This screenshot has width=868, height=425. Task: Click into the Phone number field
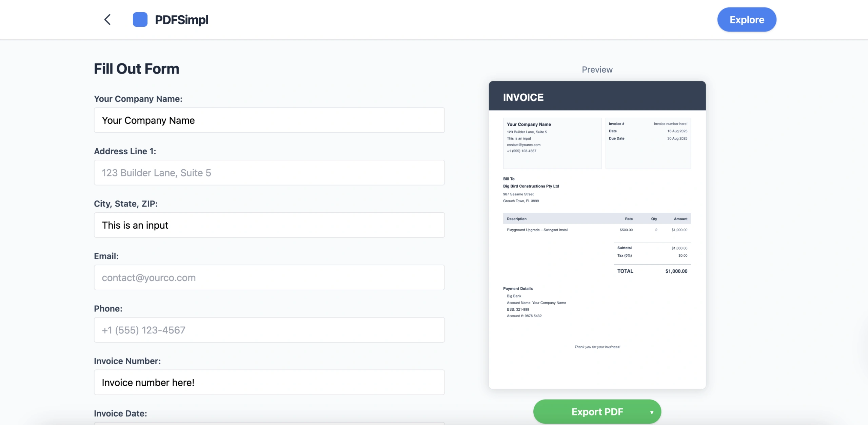tap(269, 330)
